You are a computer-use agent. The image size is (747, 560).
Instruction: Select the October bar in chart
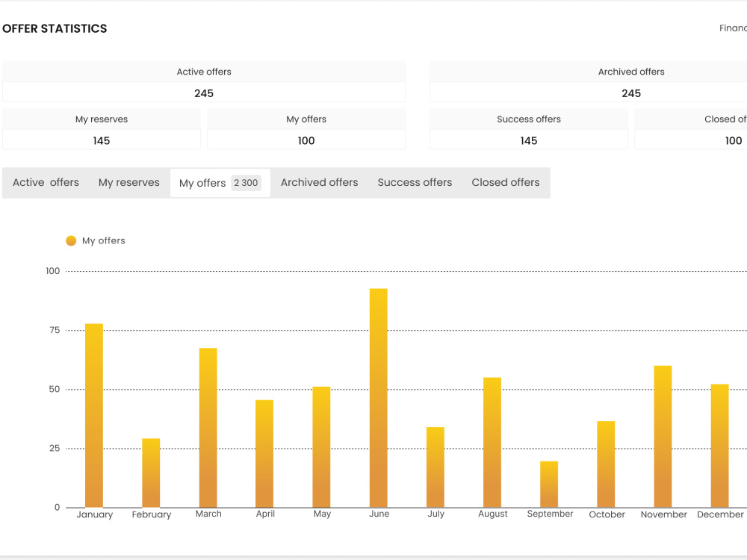[x=606, y=464]
